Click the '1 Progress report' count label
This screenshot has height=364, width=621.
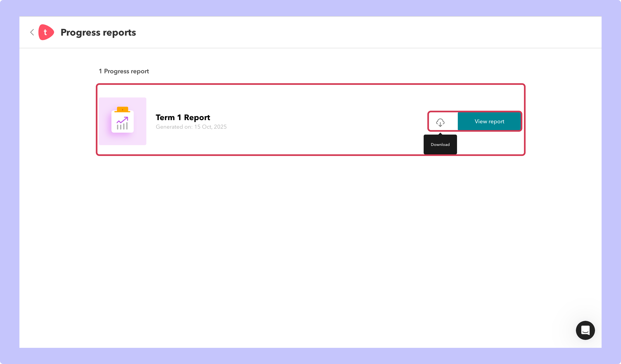point(124,71)
